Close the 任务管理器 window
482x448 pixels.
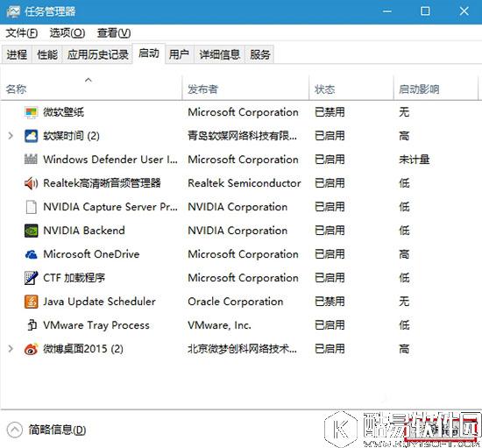(464, 11)
